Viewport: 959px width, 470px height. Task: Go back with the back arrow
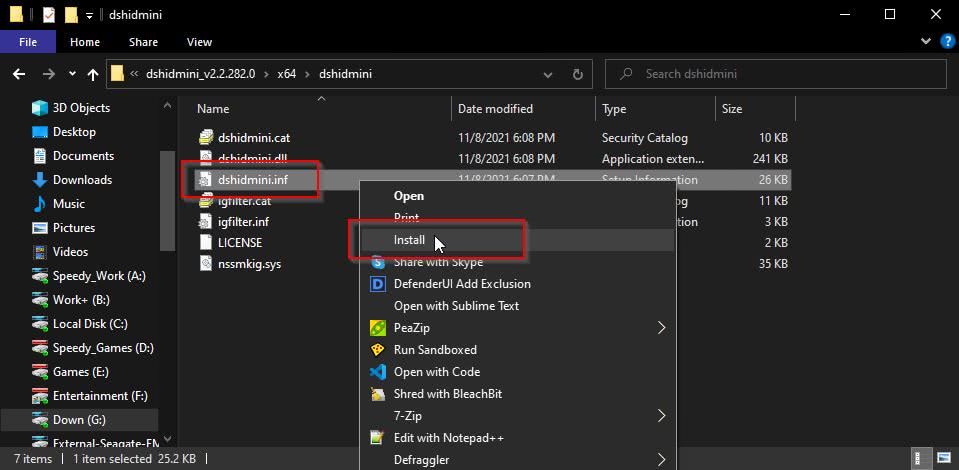[19, 75]
